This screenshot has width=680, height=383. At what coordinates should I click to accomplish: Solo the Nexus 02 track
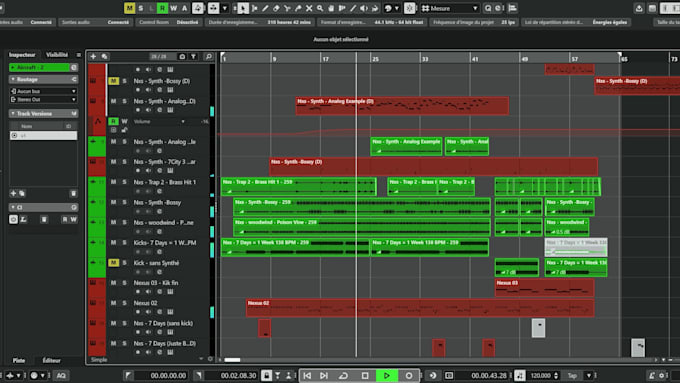point(124,303)
